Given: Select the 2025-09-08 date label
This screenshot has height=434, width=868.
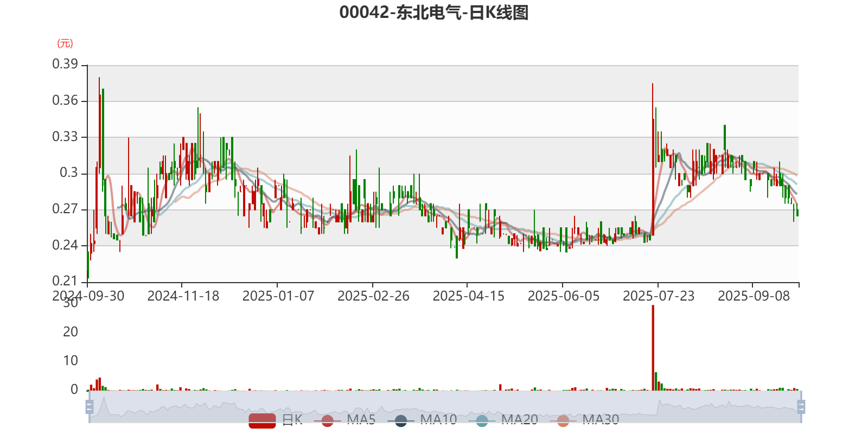Looking at the screenshot, I should [x=754, y=296].
